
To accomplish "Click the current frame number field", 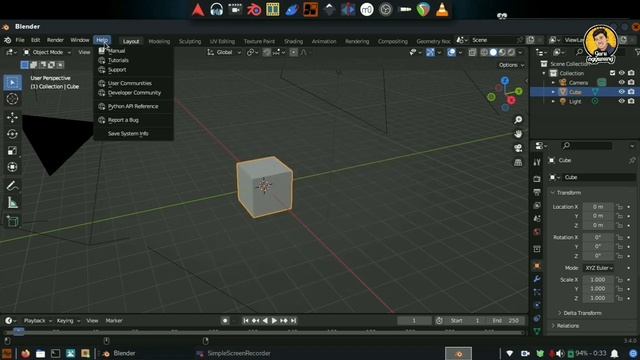I will pyautogui.click(x=414, y=321).
